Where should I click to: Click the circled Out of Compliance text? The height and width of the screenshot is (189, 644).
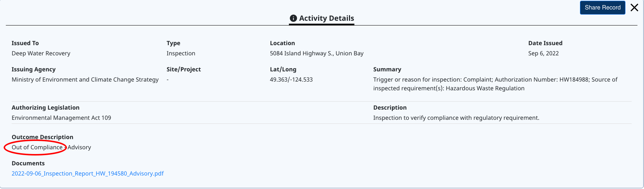point(37,147)
